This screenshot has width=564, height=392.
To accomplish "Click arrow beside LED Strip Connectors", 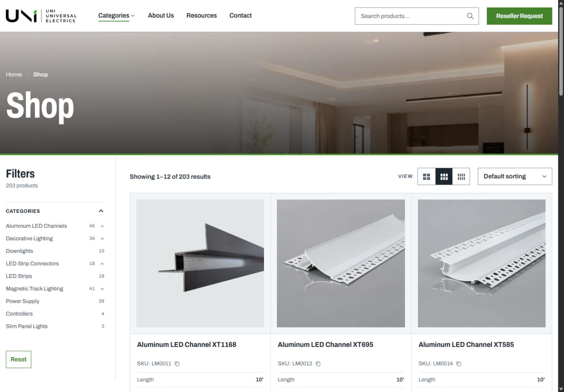I will tap(102, 264).
